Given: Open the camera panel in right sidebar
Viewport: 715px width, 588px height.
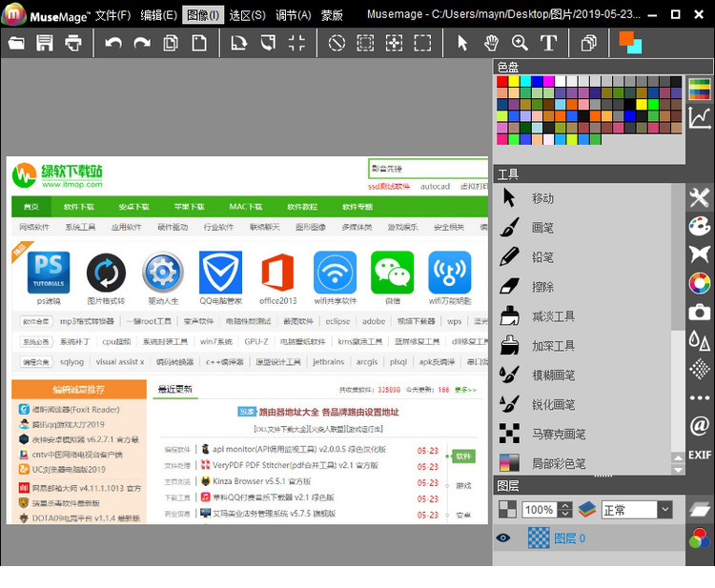Looking at the screenshot, I should coord(700,312).
